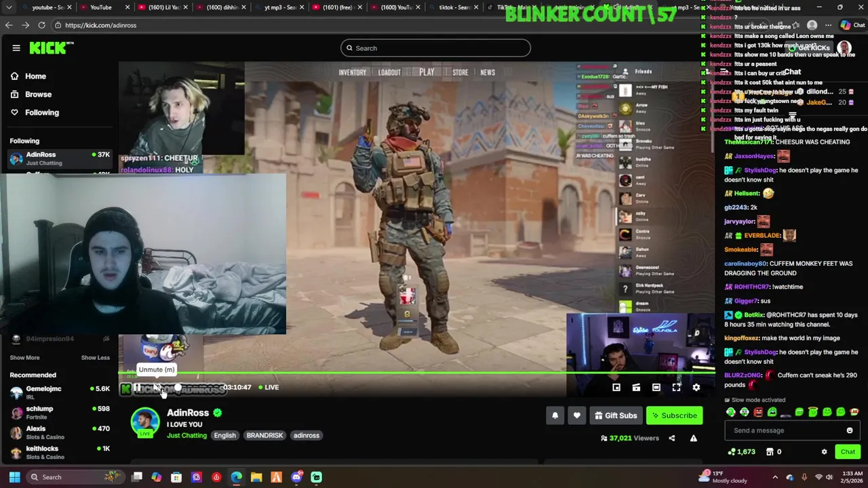The height and width of the screenshot is (488, 868).
Task: Select the adinross tag
Action: (x=307, y=436)
